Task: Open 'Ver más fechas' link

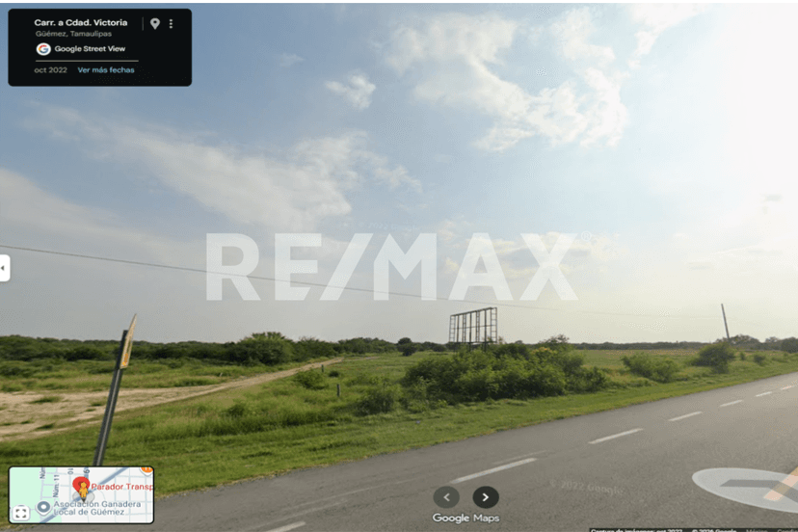Action: point(106,69)
